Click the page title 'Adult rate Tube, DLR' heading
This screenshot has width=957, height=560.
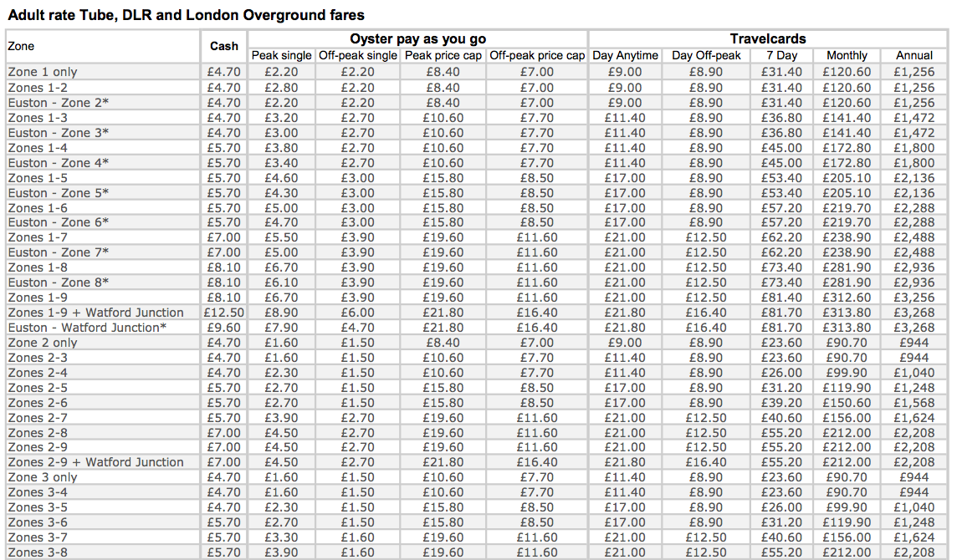[186, 15]
